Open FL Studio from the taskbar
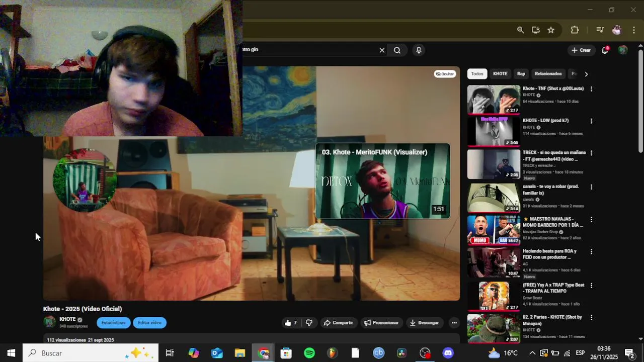 (332, 353)
